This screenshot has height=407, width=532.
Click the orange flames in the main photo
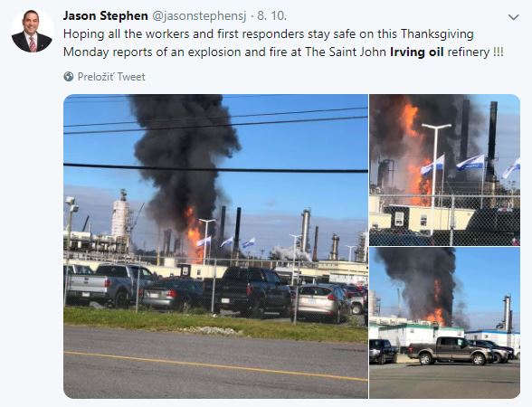[194, 234]
